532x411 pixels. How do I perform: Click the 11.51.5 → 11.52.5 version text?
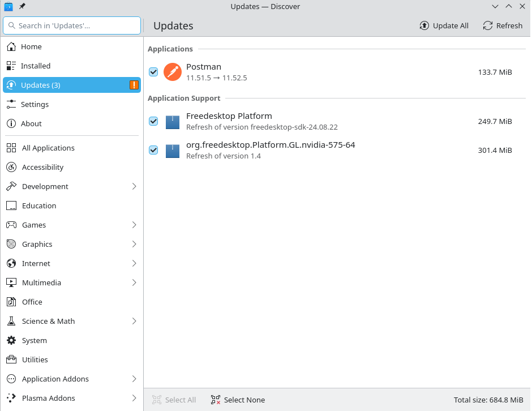216,78
